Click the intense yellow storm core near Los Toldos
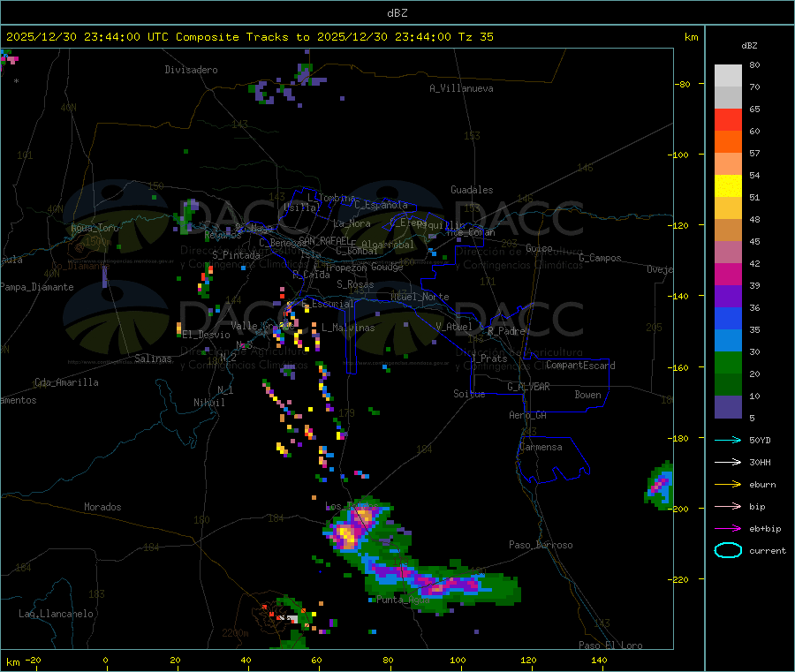 347,534
